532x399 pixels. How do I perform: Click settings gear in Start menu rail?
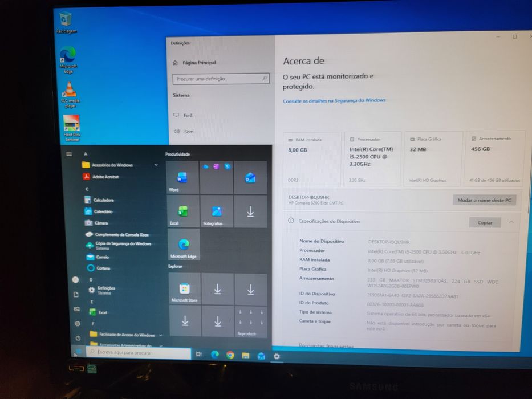coord(78,323)
